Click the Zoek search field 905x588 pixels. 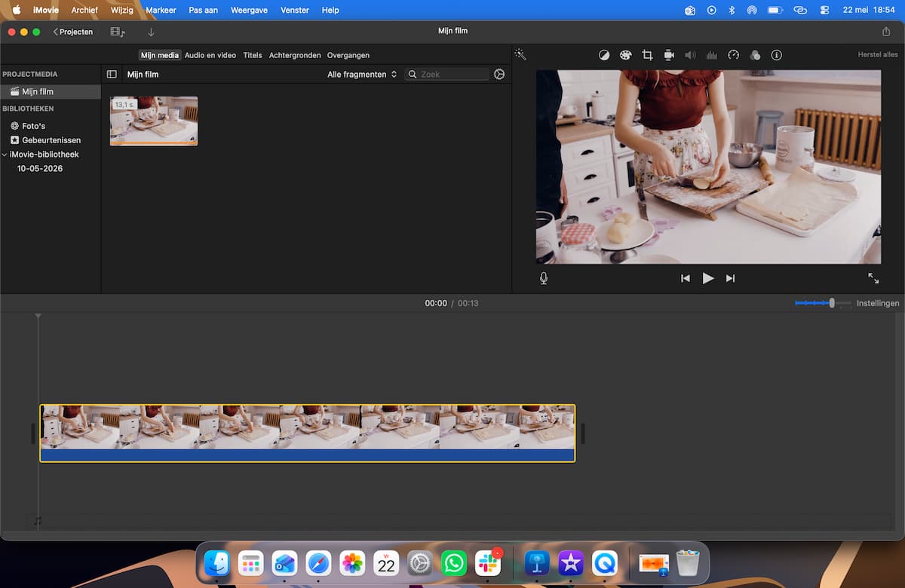pos(447,75)
